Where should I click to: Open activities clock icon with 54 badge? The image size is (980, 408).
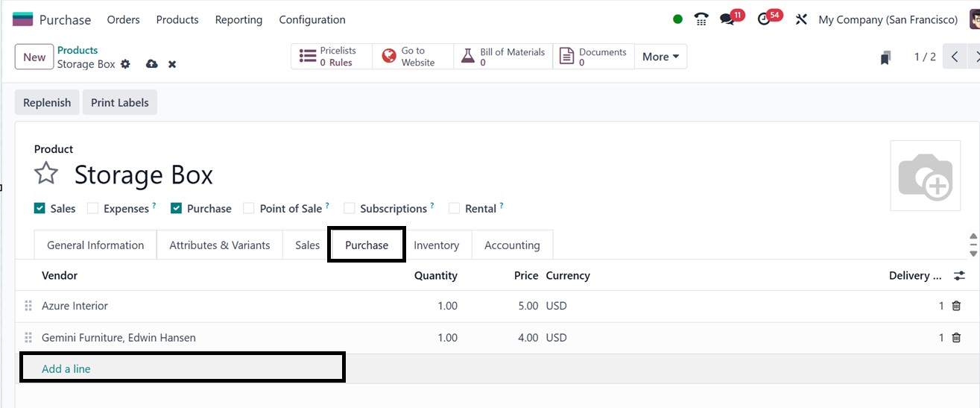(x=764, y=19)
